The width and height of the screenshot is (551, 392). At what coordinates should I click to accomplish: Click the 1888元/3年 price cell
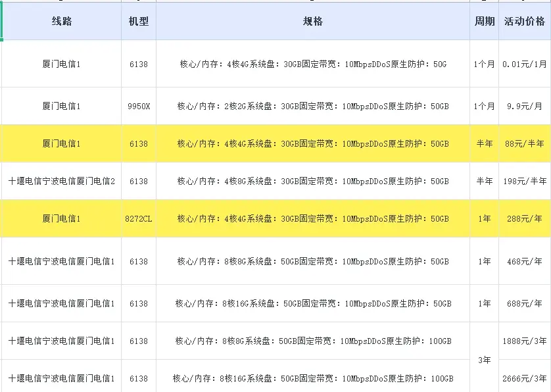point(525,341)
